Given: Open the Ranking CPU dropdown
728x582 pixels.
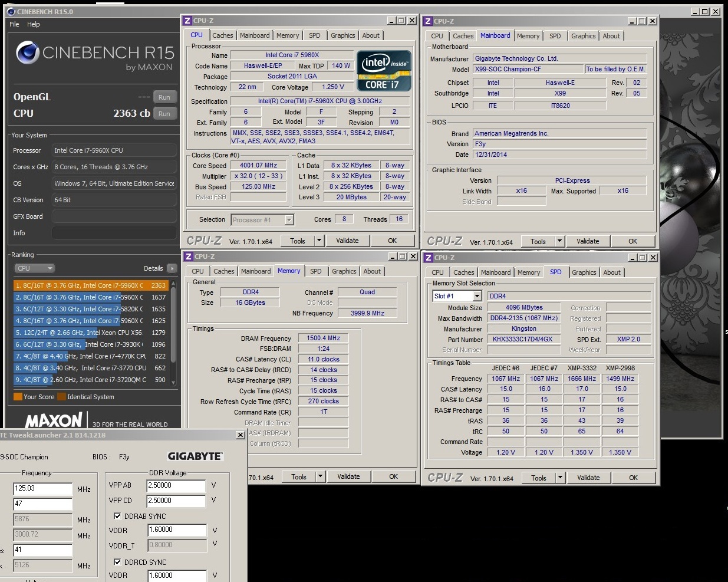Looking at the screenshot, I should pyautogui.click(x=35, y=268).
